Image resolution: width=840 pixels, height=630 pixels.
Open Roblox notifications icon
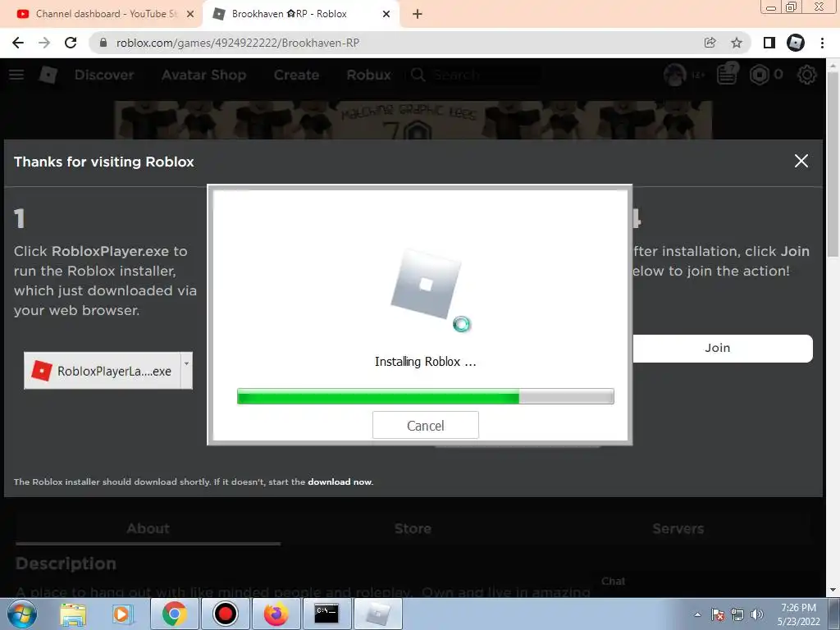[x=727, y=74]
